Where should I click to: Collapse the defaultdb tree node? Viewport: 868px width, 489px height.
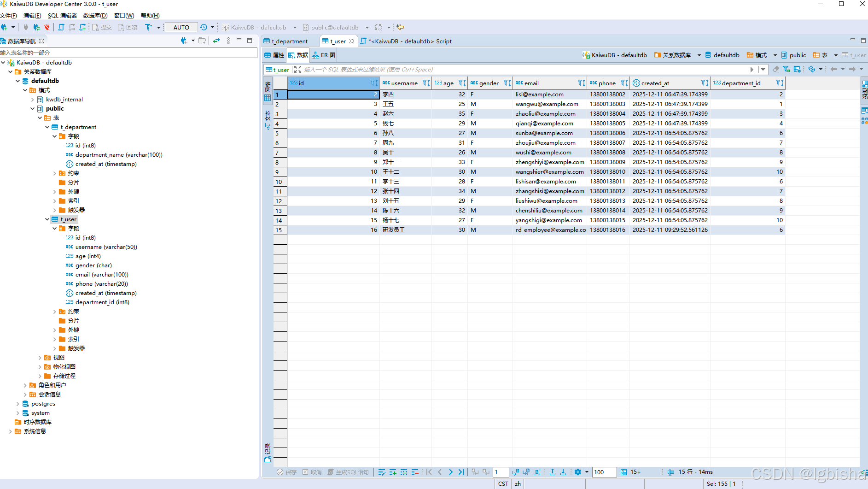point(18,81)
